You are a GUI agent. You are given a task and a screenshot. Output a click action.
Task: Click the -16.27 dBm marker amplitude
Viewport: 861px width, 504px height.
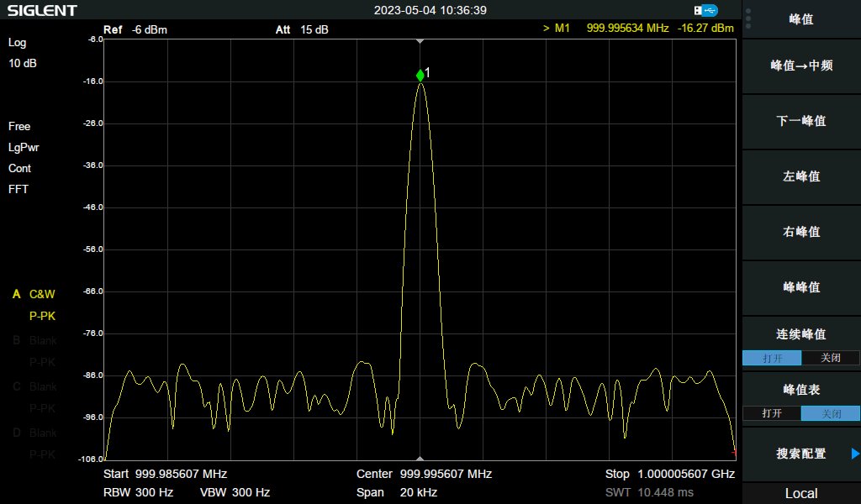tap(705, 28)
